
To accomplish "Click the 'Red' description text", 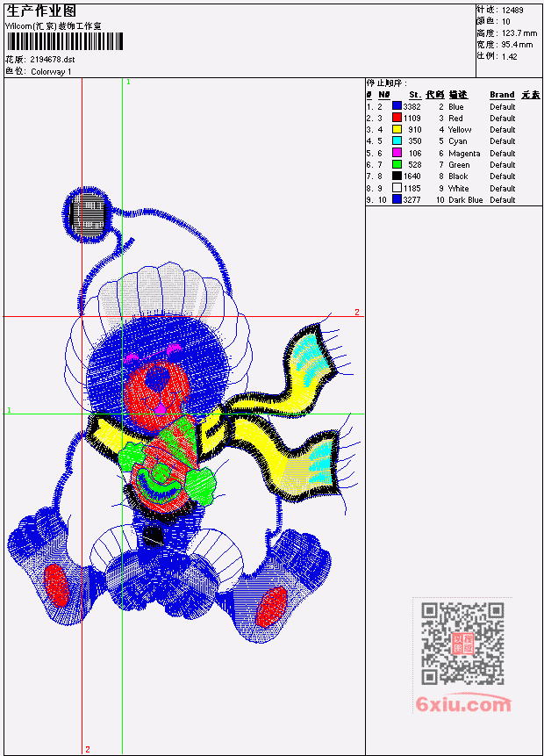I will [x=455, y=119].
